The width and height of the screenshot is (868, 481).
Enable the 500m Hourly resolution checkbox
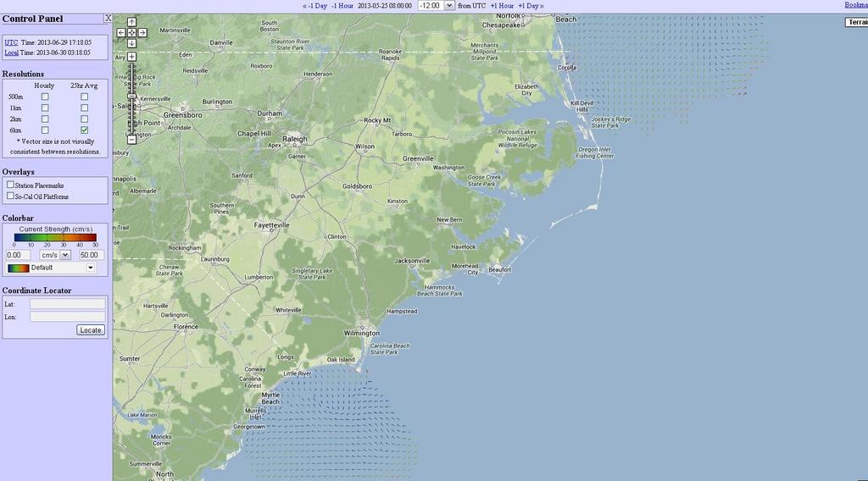(x=45, y=97)
